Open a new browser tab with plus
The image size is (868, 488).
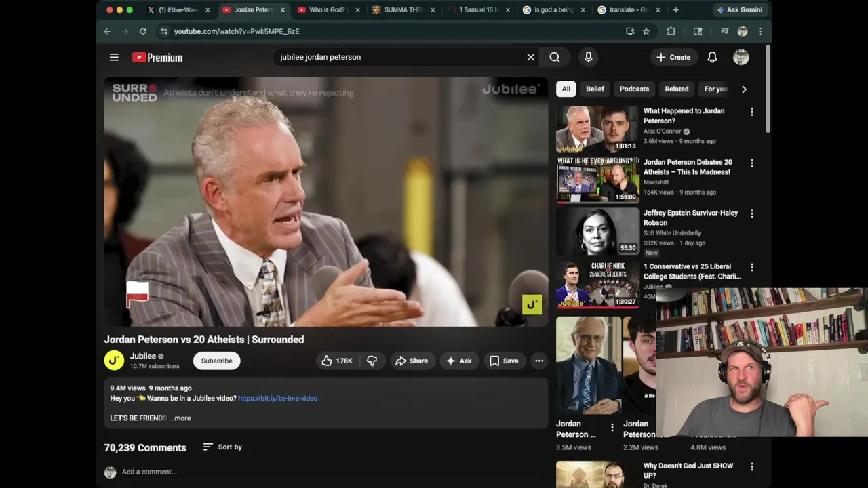675,10
